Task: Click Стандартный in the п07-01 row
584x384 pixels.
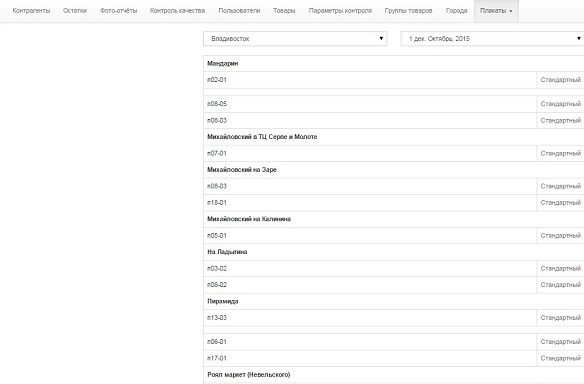Action: pos(561,153)
